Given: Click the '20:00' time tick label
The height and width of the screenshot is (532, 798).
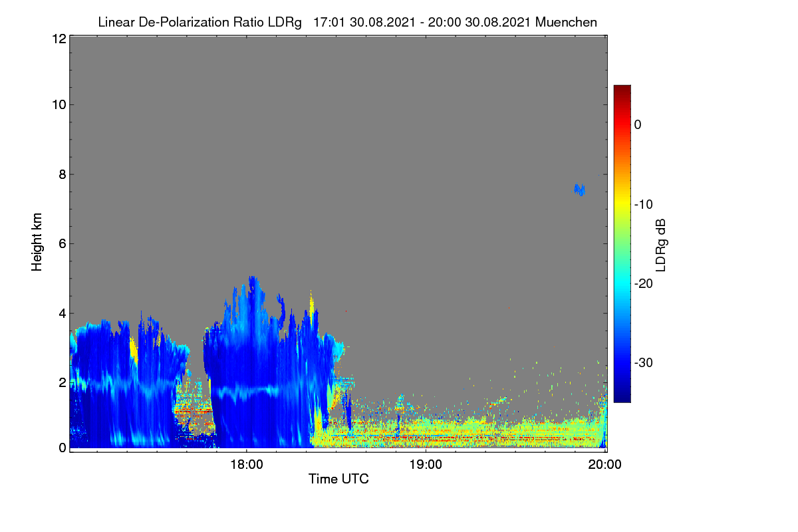Looking at the screenshot, I should (605, 465).
